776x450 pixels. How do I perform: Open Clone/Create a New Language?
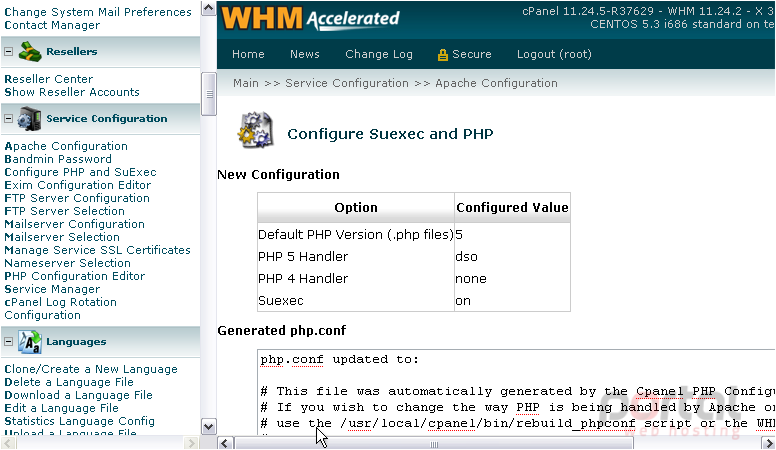point(91,369)
